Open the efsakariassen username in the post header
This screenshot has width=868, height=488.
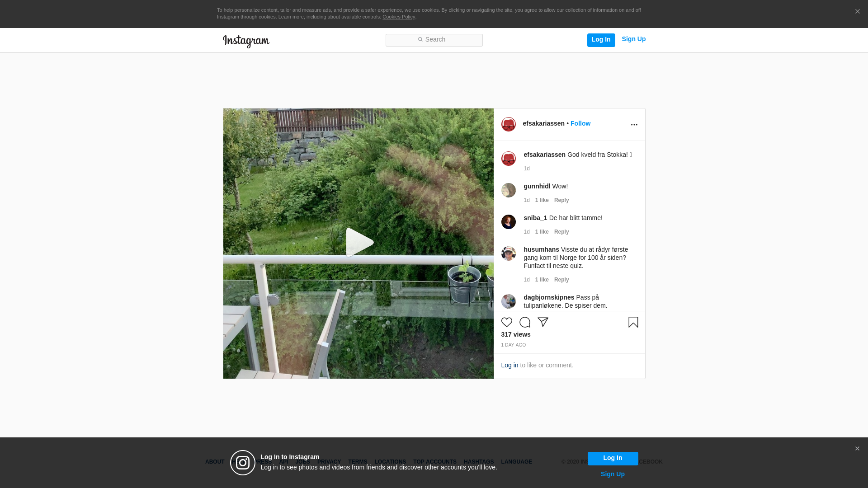coord(543,124)
